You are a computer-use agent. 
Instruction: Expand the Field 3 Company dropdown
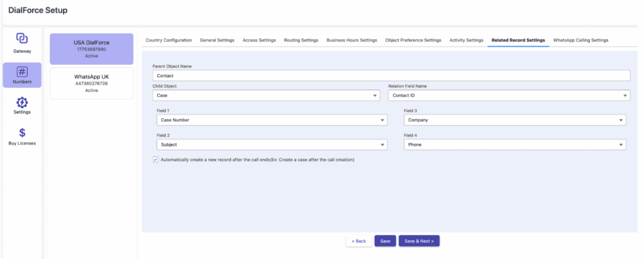[x=514, y=120]
